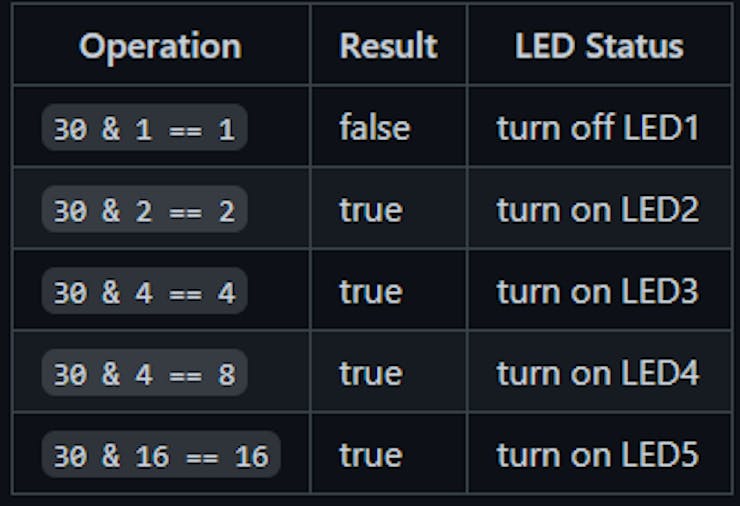Select the true result in the LED3 row
Screen dimensions: 740x506
coord(370,292)
